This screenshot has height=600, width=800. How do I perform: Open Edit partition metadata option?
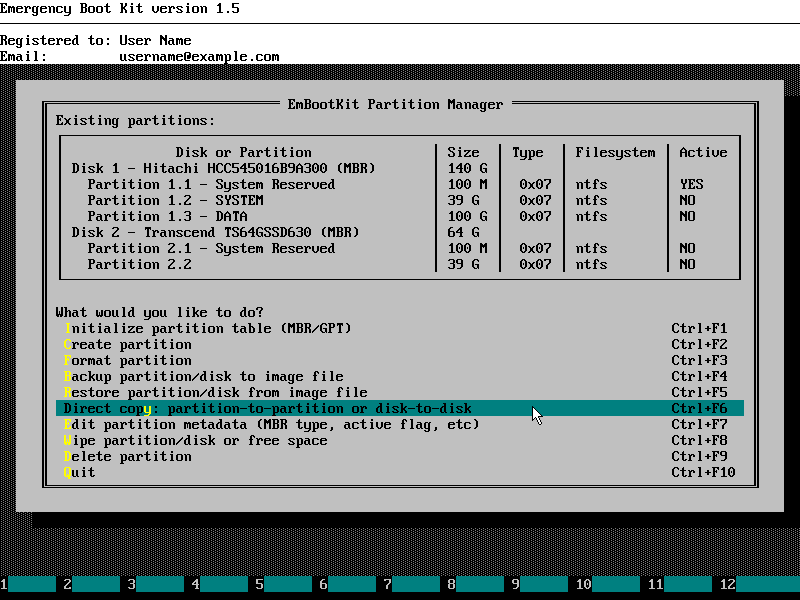tap(399, 424)
